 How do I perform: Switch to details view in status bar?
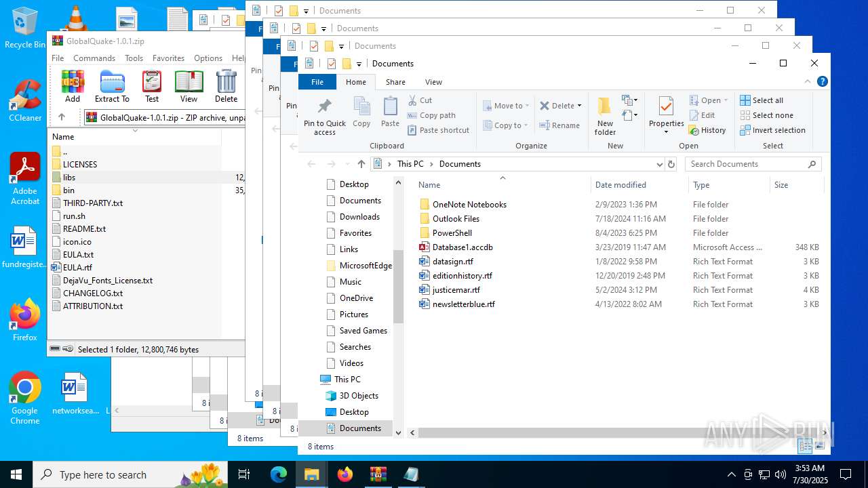[805, 446]
